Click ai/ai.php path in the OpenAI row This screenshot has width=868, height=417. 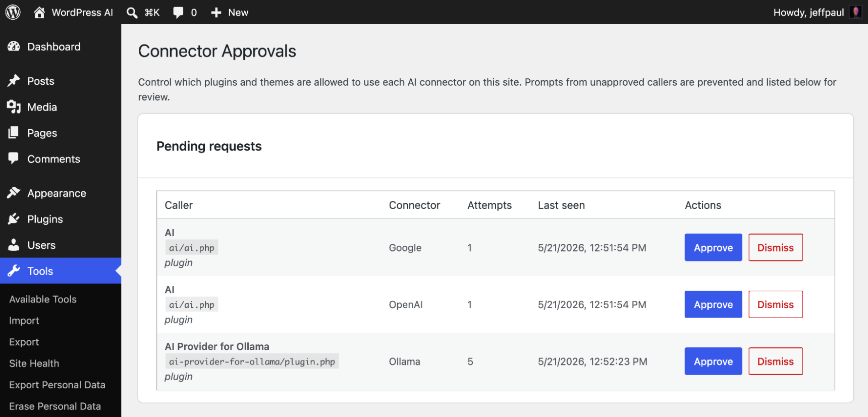[x=192, y=304]
